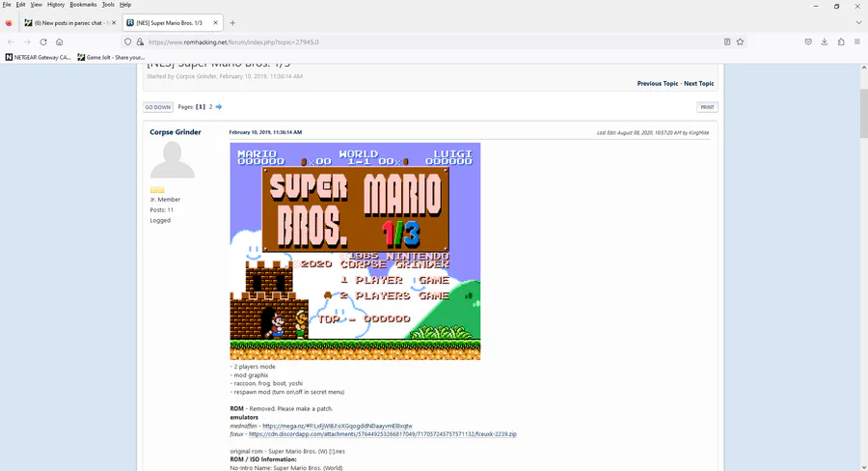Image resolution: width=868 pixels, height=471 pixels.
Task: Click the tracking protection shield icon
Action: coord(128,42)
